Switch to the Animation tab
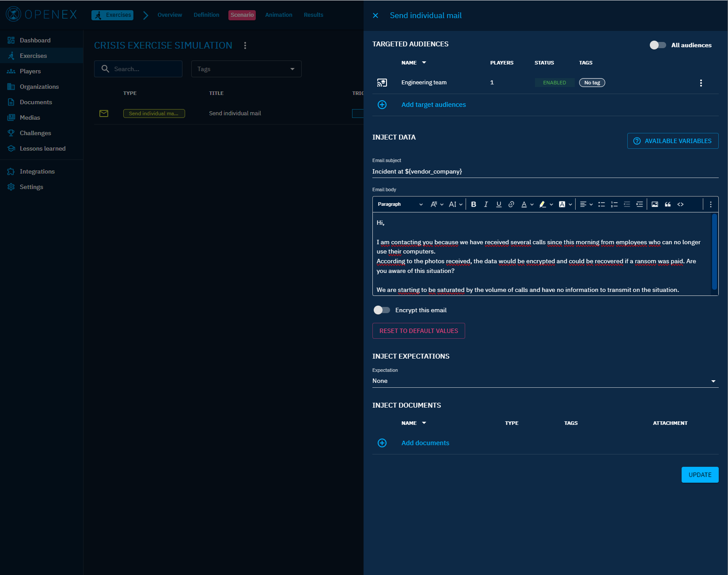Viewport: 728px width, 575px height. coord(278,15)
